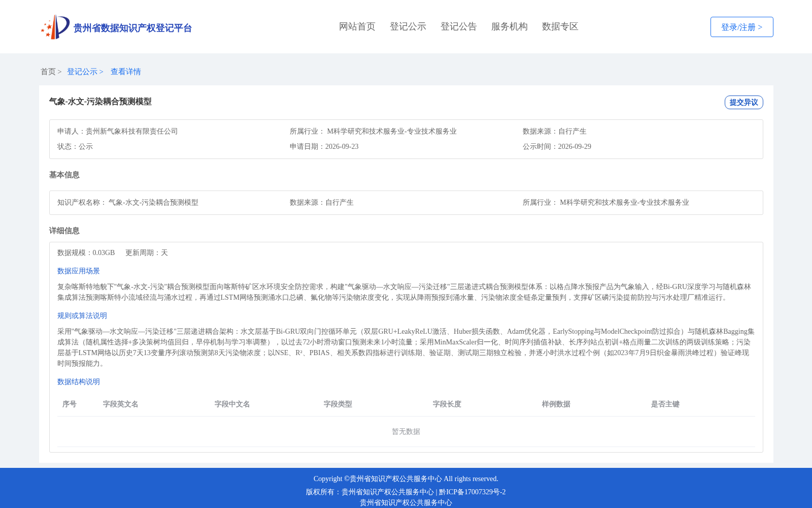This screenshot has height=508, width=812.
Task: Click 状态：公示 status text
Action: tap(75, 146)
